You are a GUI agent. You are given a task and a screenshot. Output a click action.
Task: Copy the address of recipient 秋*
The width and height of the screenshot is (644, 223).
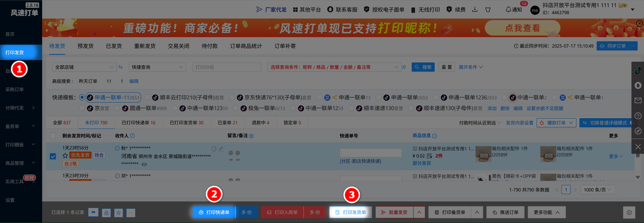pyautogui.click(x=214, y=149)
